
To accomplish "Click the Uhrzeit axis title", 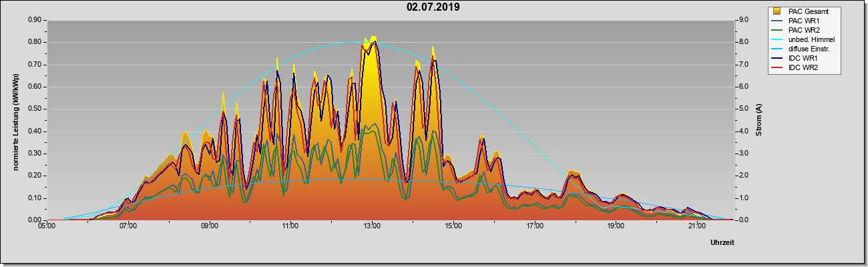I will click(722, 243).
